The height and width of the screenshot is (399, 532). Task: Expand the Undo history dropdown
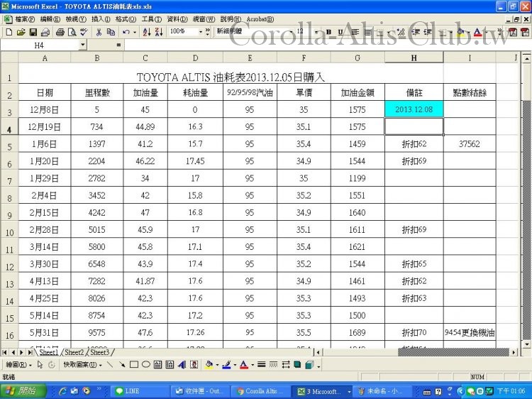point(135,32)
